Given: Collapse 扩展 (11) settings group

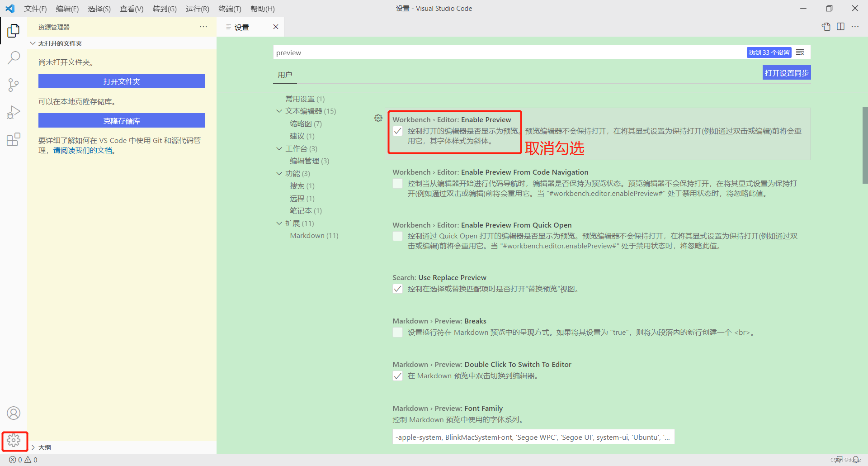Looking at the screenshot, I should point(279,223).
